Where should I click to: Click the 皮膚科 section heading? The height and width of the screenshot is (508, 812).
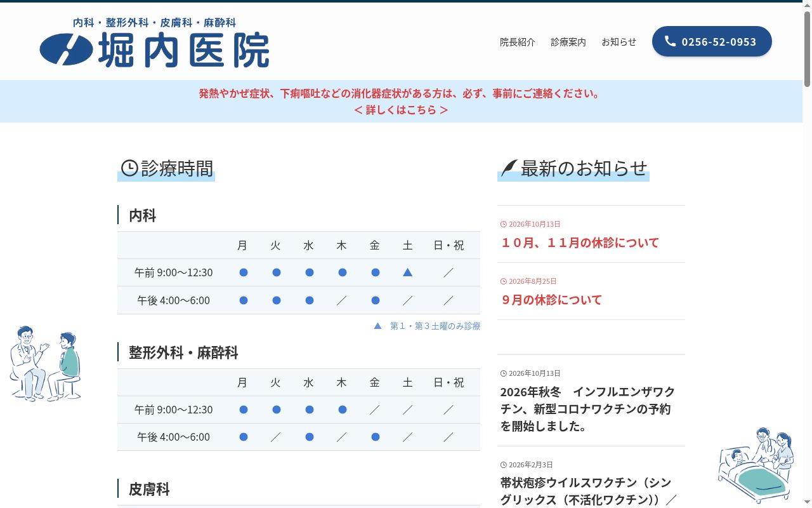click(x=150, y=489)
